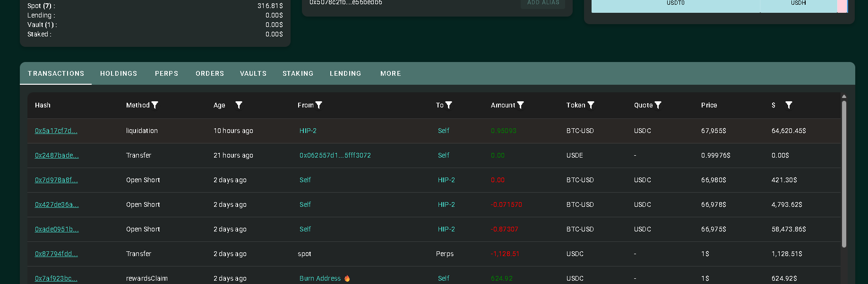
Task: Open sender address 0x062557d1...5fff3072
Action: pos(335,155)
